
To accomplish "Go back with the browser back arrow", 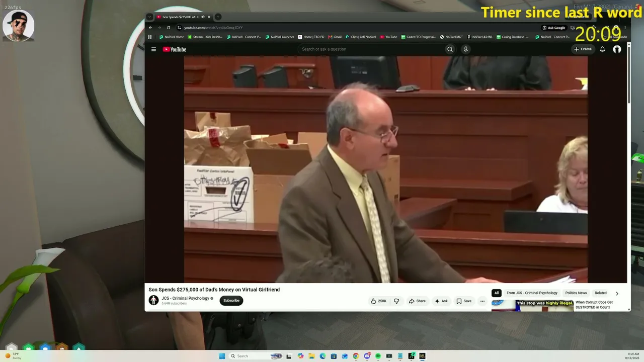I will (150, 28).
